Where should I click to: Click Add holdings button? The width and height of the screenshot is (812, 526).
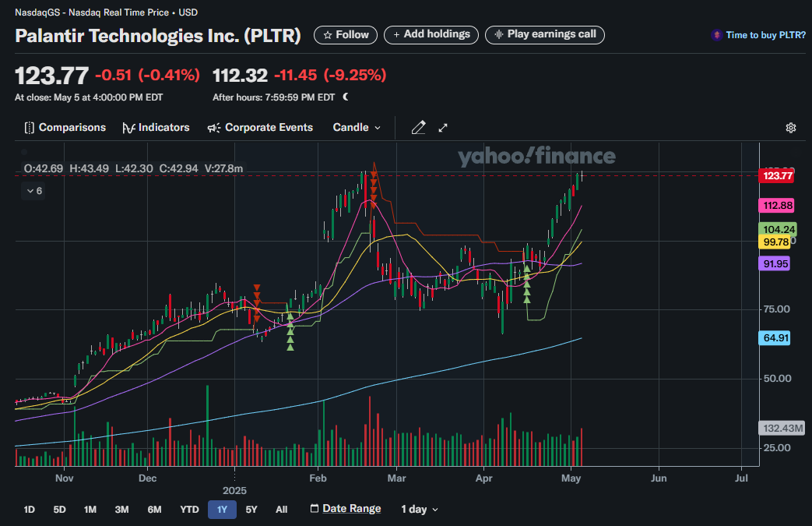click(431, 35)
